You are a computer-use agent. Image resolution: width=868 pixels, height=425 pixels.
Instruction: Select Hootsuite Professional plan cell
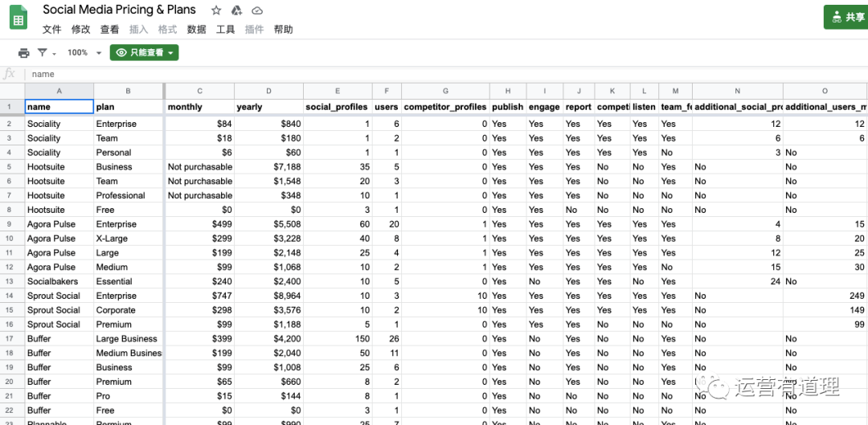129,195
